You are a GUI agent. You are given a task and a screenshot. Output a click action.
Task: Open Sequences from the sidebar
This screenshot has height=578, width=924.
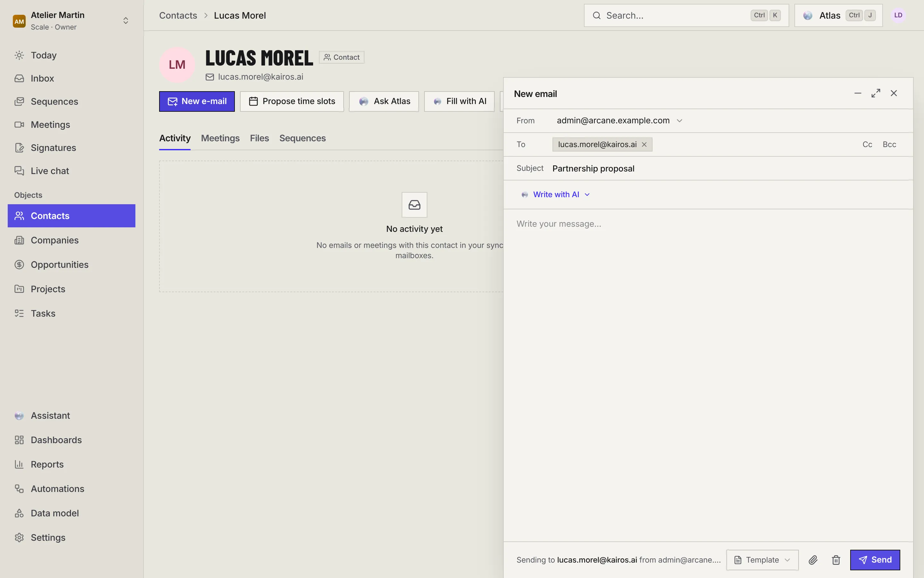pos(72,102)
